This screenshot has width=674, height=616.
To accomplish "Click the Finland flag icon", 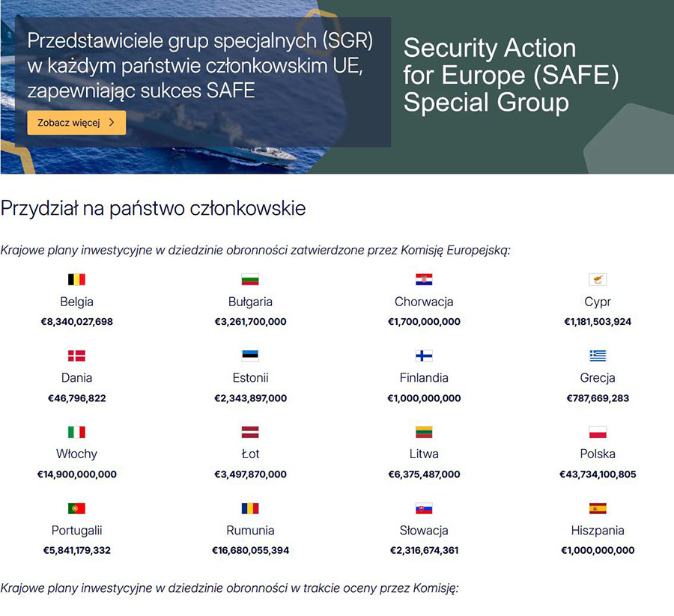I will 424,356.
